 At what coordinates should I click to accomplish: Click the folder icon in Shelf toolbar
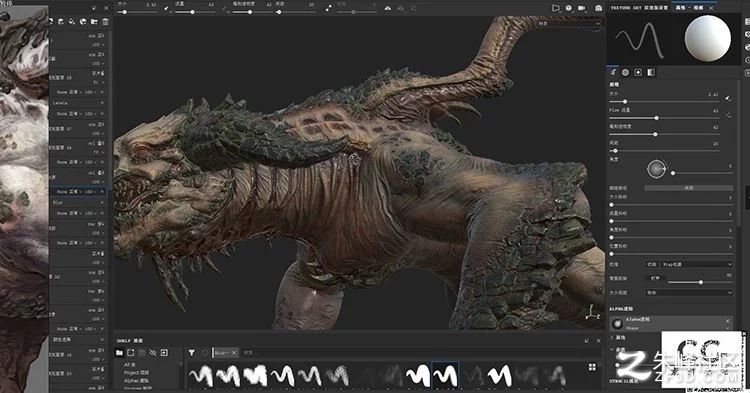[x=120, y=353]
